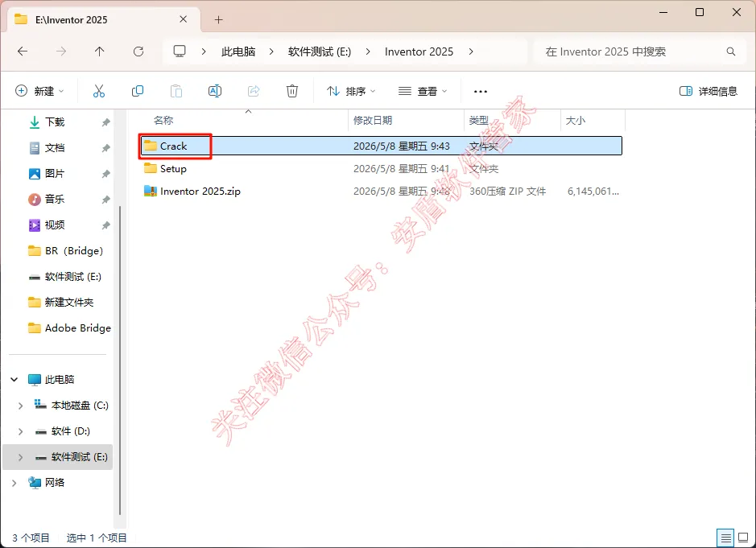Viewport: 756px width, 548px height.
Task: Click the 6,145,061 size value
Action: pyautogui.click(x=593, y=192)
